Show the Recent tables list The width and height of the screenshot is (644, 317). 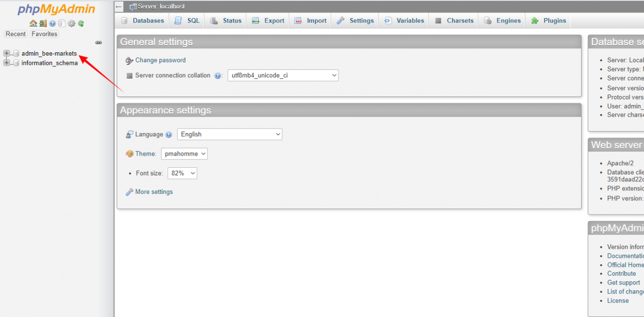(16, 34)
